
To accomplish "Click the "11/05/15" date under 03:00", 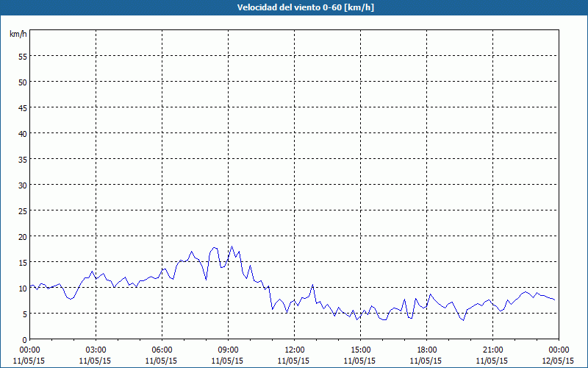I will point(96,361).
